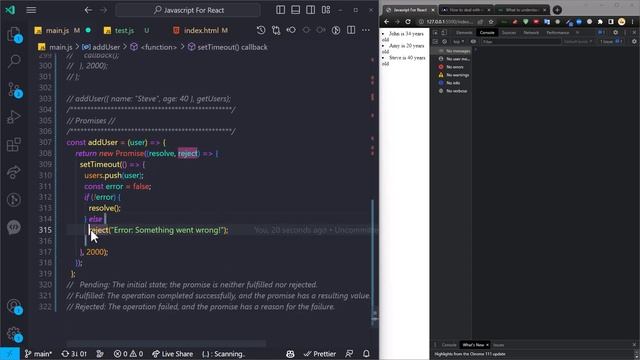640x360 pixels.
Task: Open the Run and Debug view
Action: point(14,117)
